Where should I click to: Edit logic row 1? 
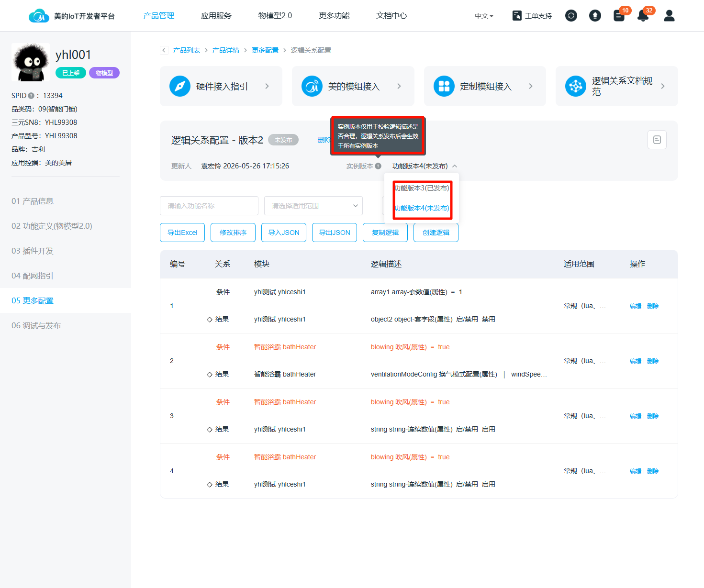[636, 306]
